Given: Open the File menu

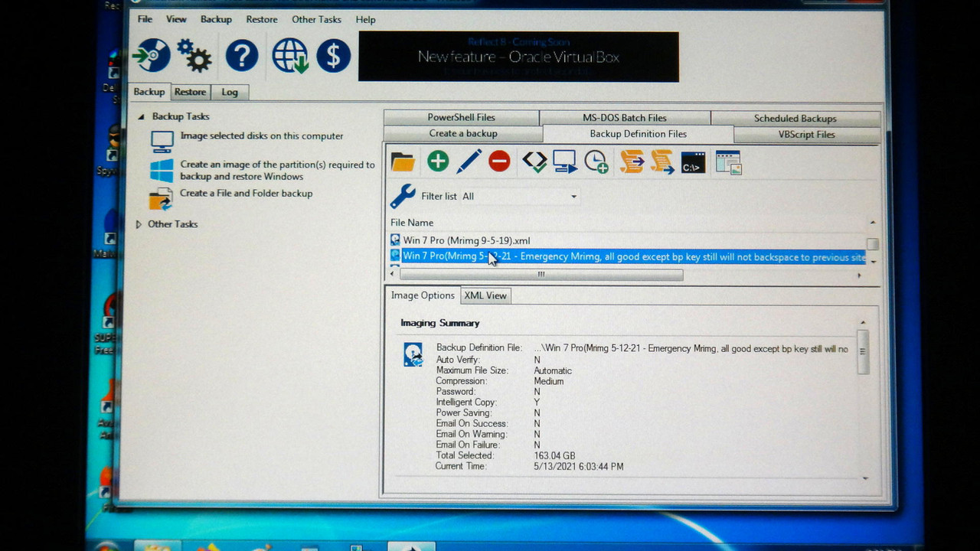Looking at the screenshot, I should coord(145,19).
